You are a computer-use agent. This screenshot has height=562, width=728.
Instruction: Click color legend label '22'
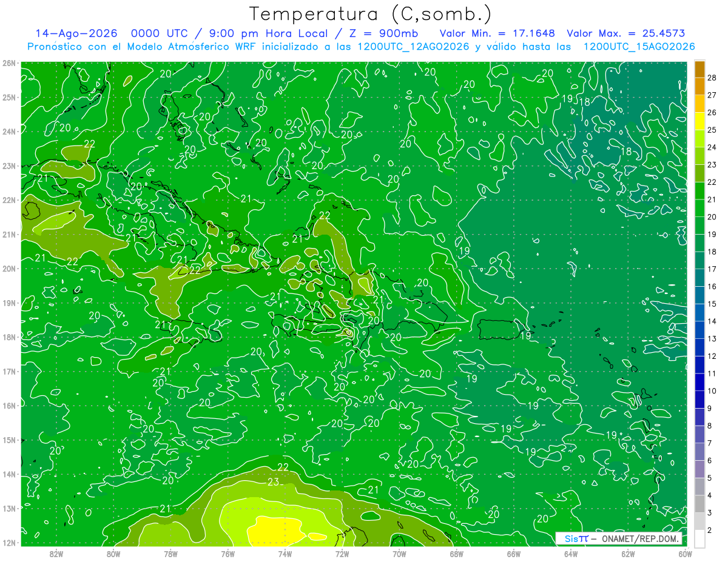click(712, 182)
